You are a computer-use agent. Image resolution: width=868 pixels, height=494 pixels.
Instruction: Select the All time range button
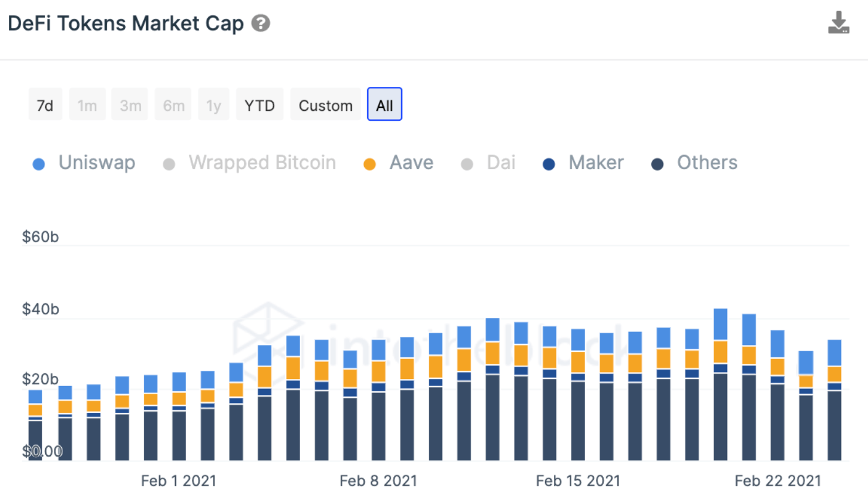[x=385, y=104]
